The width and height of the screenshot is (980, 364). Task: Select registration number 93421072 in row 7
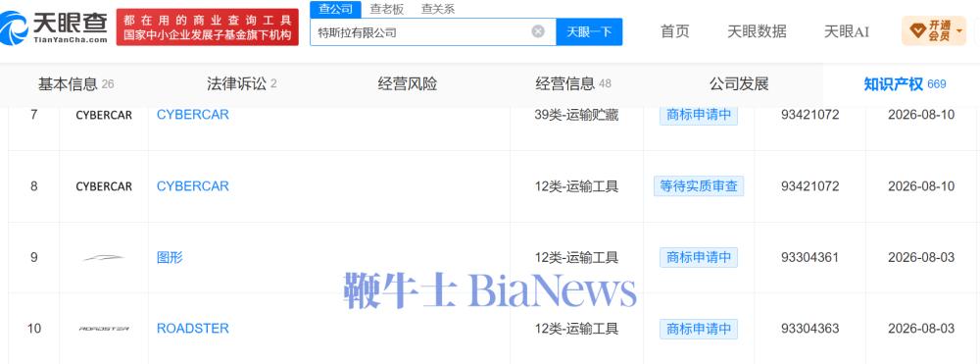coord(810,115)
